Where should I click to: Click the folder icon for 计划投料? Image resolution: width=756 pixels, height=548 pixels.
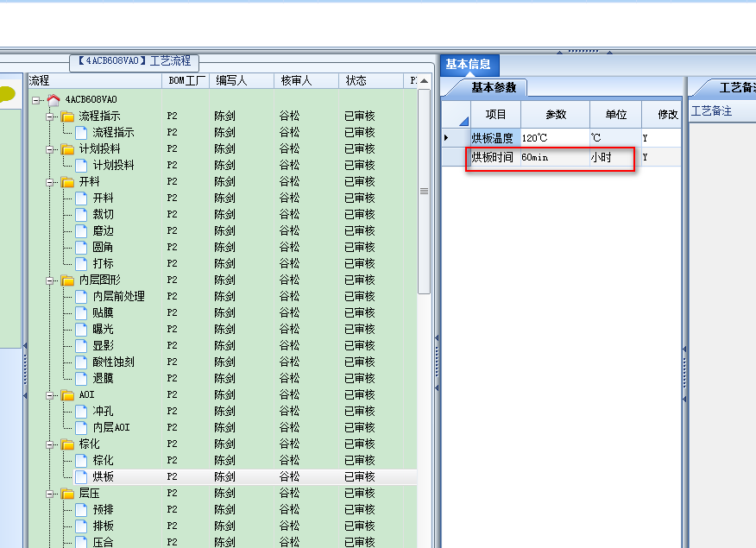coord(67,149)
